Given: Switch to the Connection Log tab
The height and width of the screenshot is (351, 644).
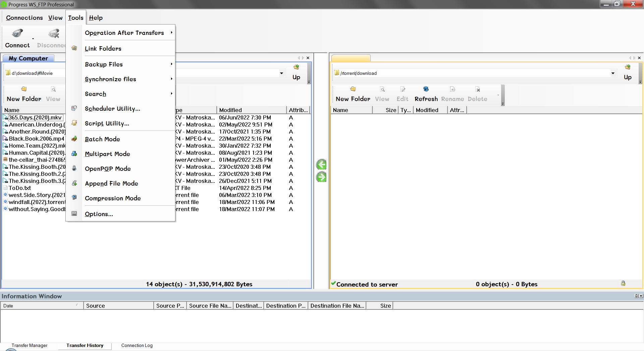Looking at the screenshot, I should point(137,345).
